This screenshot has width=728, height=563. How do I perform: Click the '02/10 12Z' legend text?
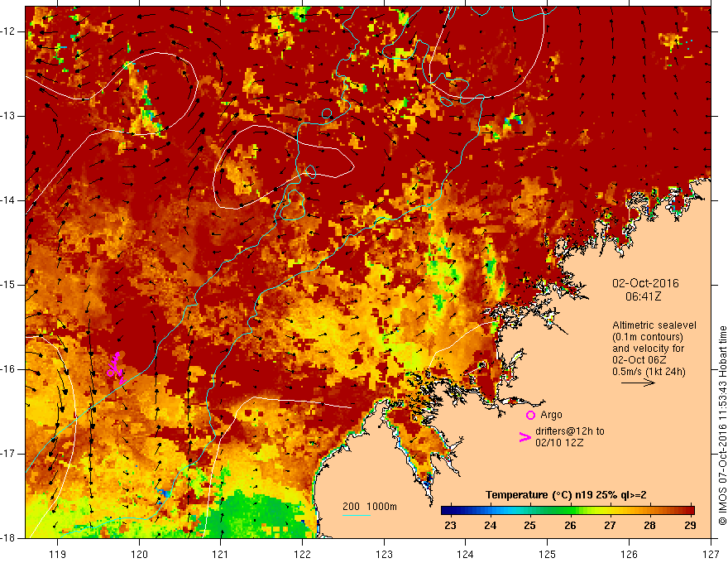coord(559,443)
